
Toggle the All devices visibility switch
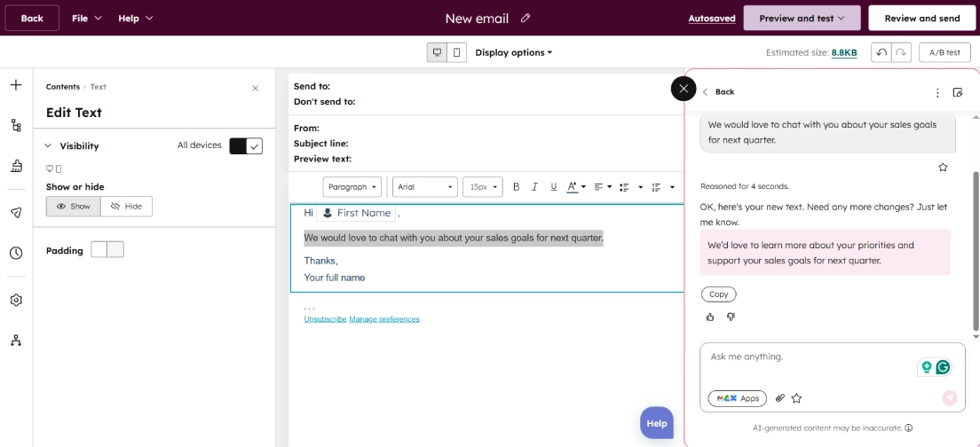coord(246,146)
